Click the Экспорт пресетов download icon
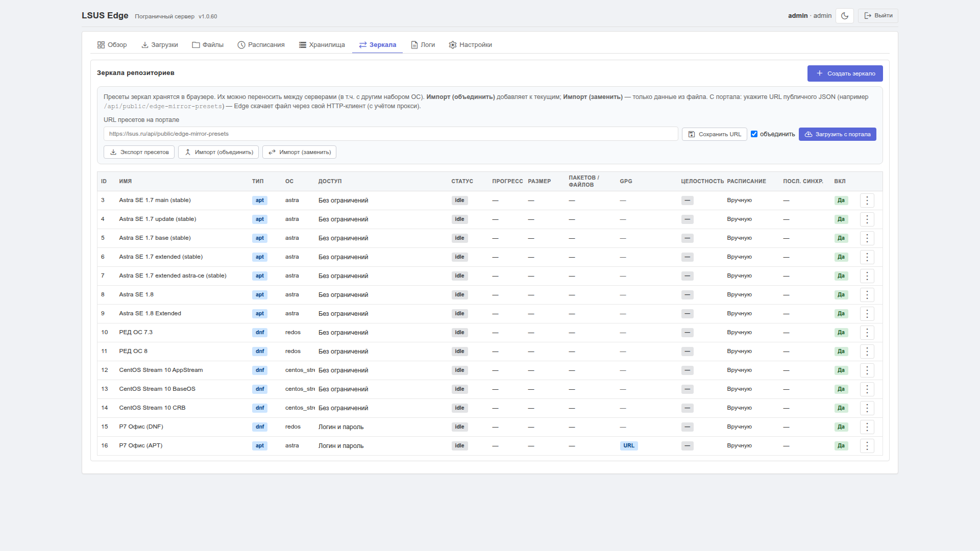This screenshot has width=980, height=551. pyautogui.click(x=113, y=152)
